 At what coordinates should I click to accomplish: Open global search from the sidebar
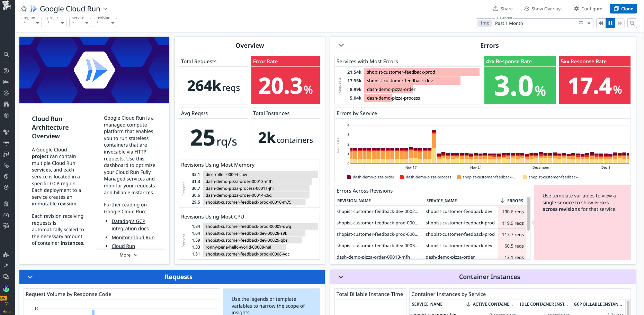(6, 54)
